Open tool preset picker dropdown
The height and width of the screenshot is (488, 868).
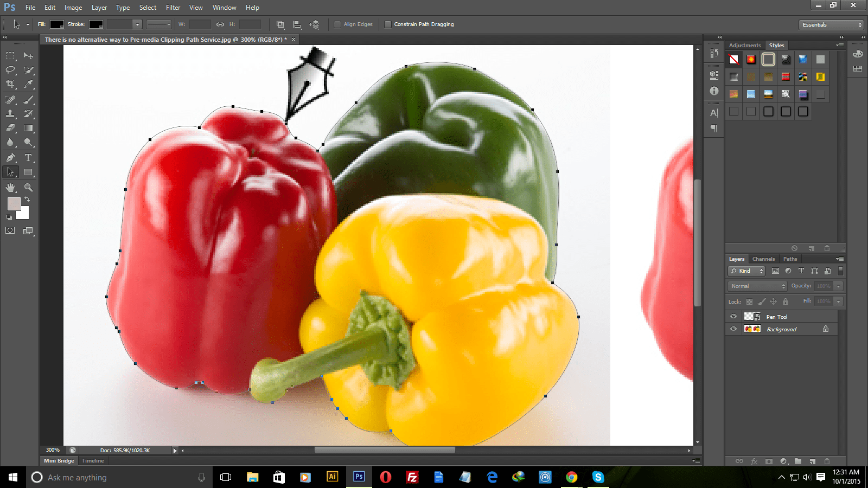(x=28, y=24)
